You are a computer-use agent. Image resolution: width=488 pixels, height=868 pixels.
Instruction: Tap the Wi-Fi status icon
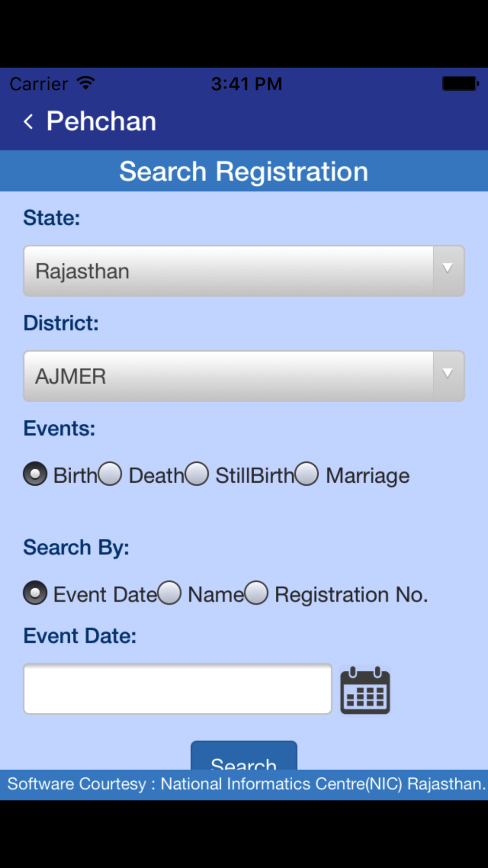[x=86, y=83]
